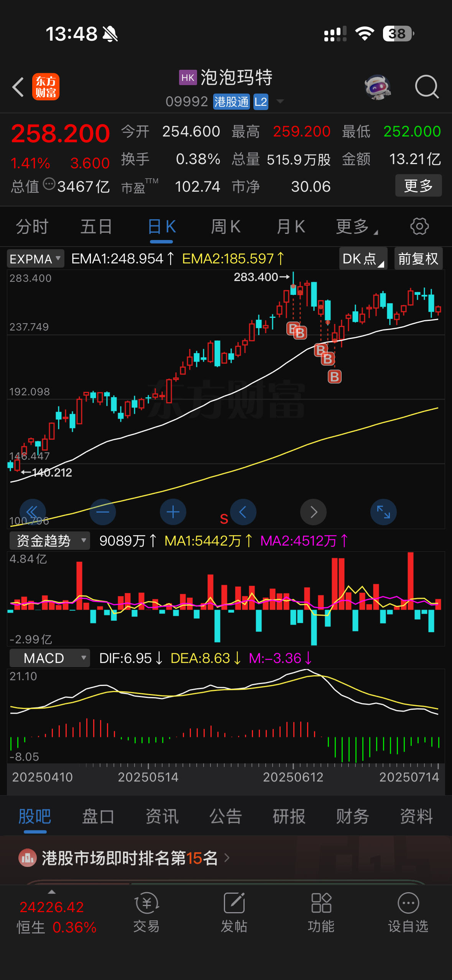Zoom out chart with minus button
The image size is (452, 980).
point(103,512)
